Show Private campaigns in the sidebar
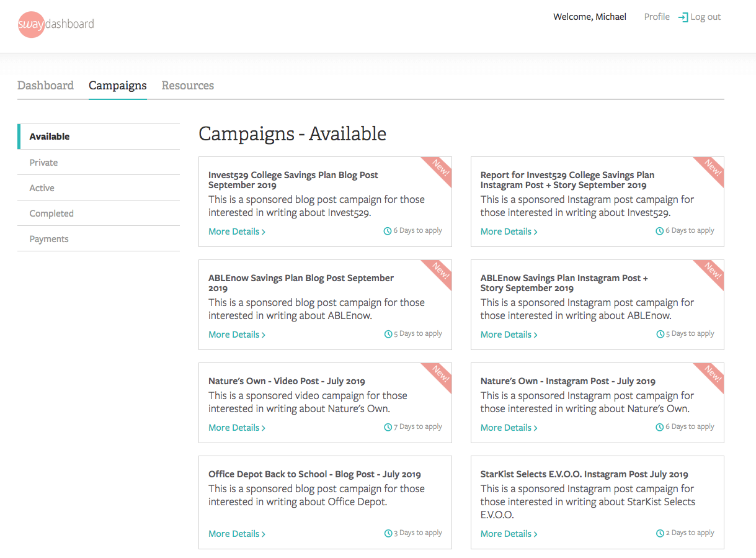The width and height of the screenshot is (756, 558). click(x=99, y=163)
